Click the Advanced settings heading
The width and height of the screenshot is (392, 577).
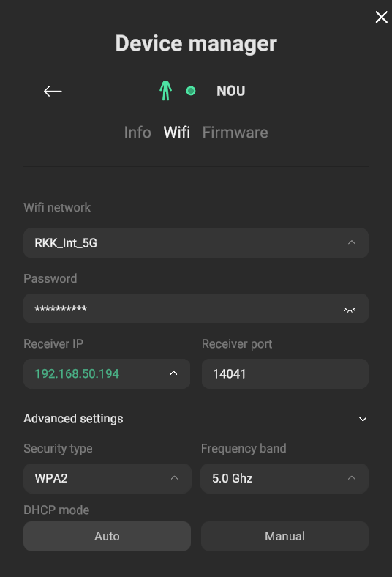[73, 419]
